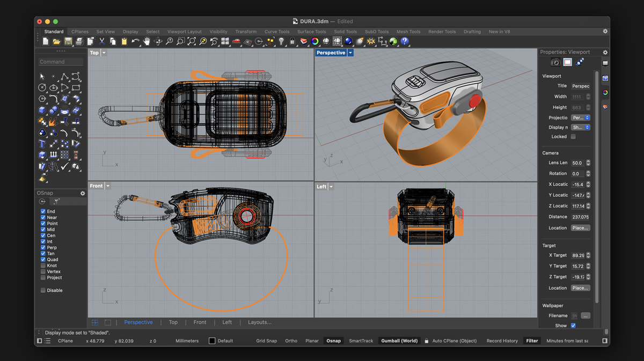This screenshot has height=361, width=644.
Task: Toggle SmartTrack in status bar
Action: coord(361,341)
